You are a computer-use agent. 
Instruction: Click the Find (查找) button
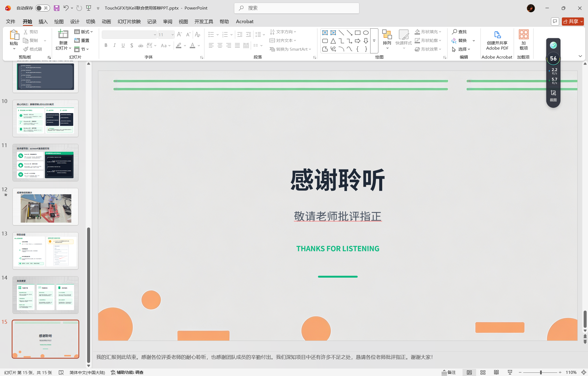point(459,32)
